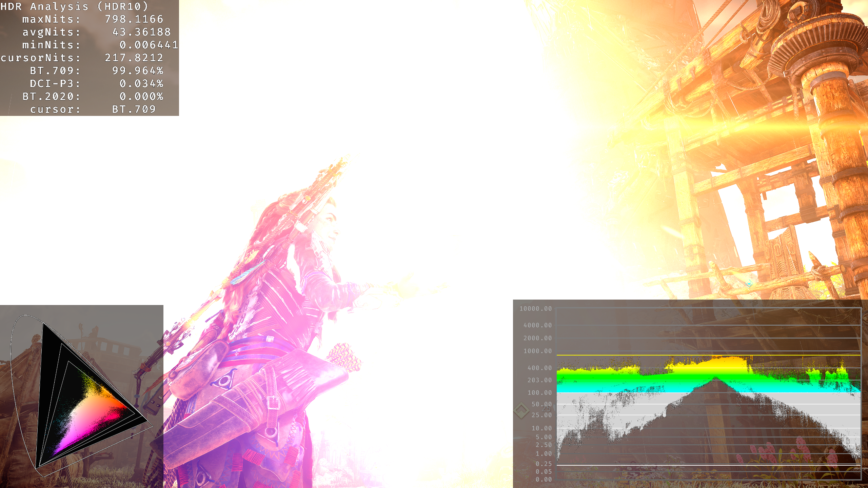Click the 10000.00 label on waveform axis
Viewport: 868px width, 488px height.
coord(536,309)
